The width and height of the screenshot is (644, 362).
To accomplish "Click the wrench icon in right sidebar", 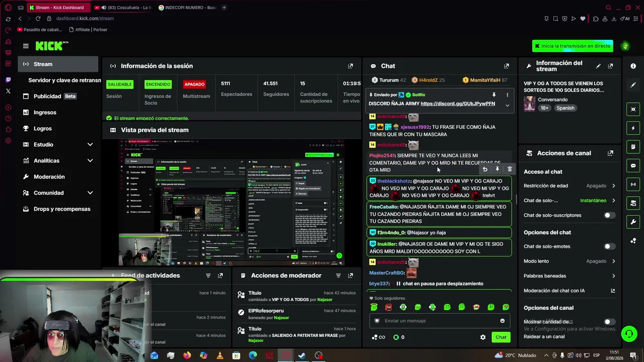I will tap(633, 222).
